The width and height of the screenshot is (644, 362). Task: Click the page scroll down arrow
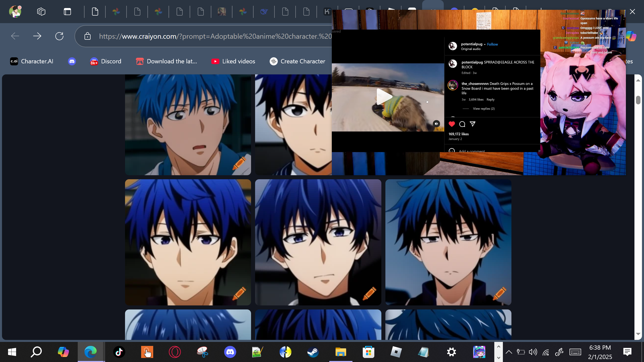pos(638,334)
